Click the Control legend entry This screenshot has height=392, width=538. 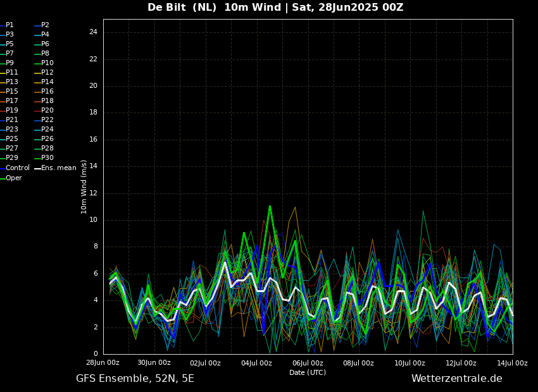tap(17, 168)
